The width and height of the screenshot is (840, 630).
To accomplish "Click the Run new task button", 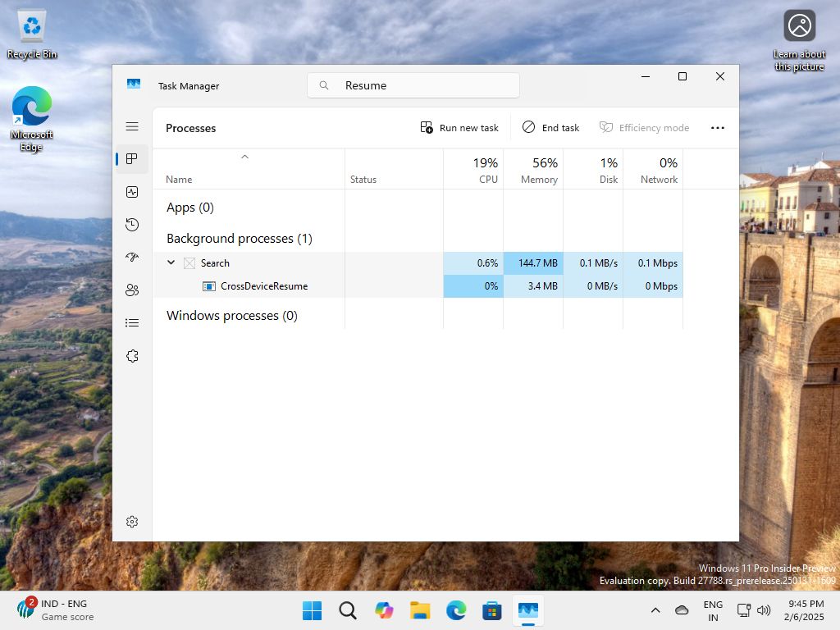I will pos(459,127).
